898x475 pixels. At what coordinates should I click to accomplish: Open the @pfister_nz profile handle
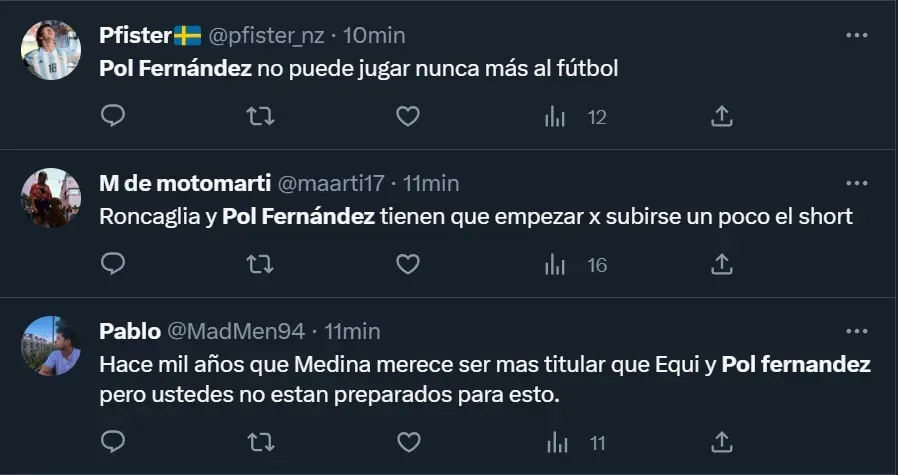point(265,35)
